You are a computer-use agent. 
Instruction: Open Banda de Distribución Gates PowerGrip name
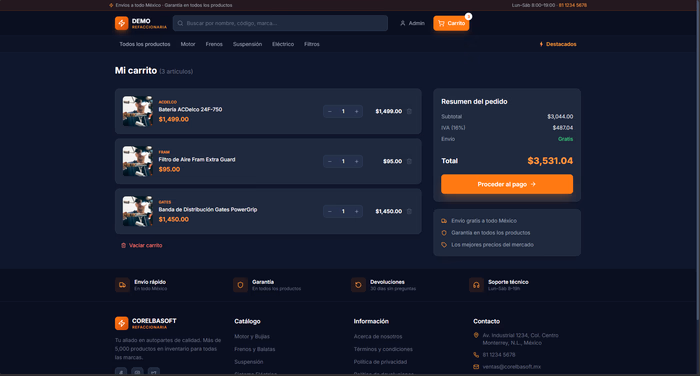coord(208,209)
